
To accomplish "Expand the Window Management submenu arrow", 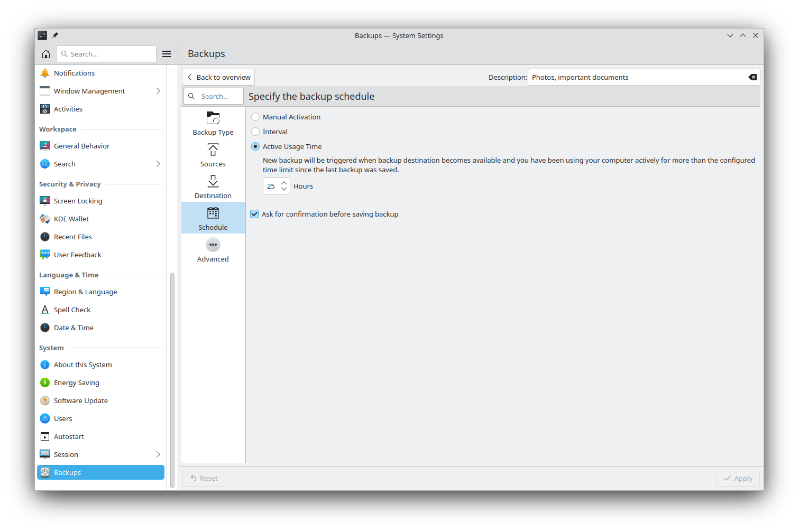I will click(x=158, y=91).
